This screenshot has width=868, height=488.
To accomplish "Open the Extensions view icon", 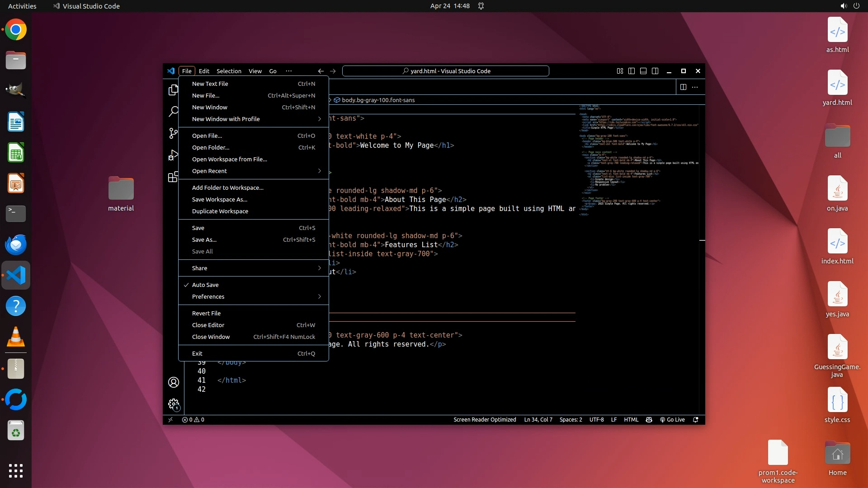I will [x=173, y=177].
